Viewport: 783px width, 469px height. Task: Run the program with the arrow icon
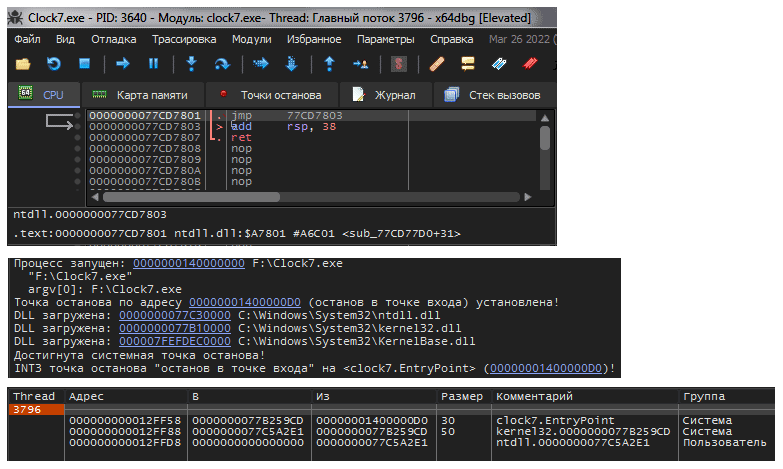(x=122, y=64)
